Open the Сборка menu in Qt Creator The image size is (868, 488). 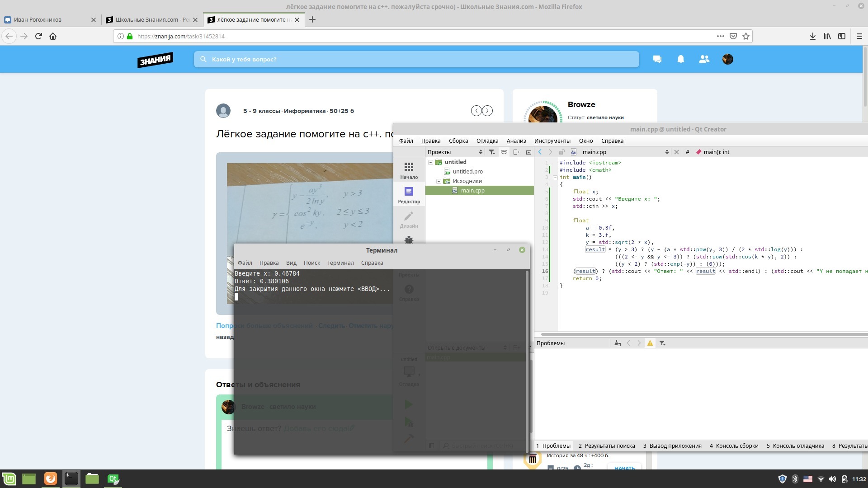458,141
